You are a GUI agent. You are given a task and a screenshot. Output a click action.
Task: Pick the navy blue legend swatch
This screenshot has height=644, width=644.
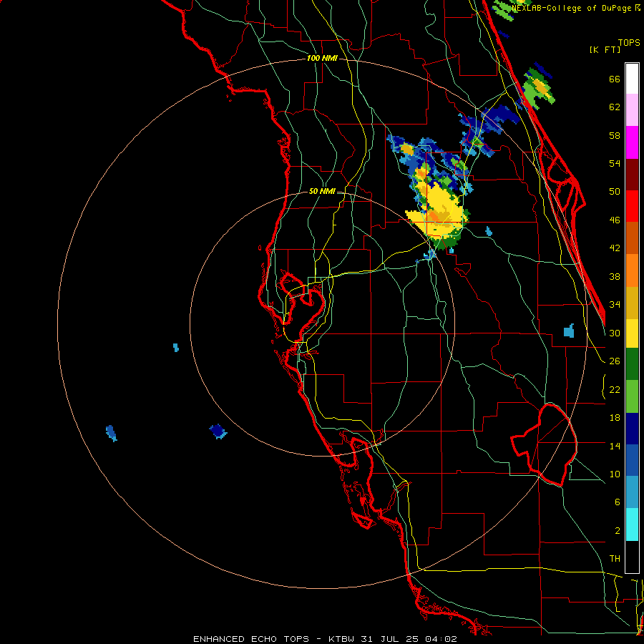[x=632, y=429]
